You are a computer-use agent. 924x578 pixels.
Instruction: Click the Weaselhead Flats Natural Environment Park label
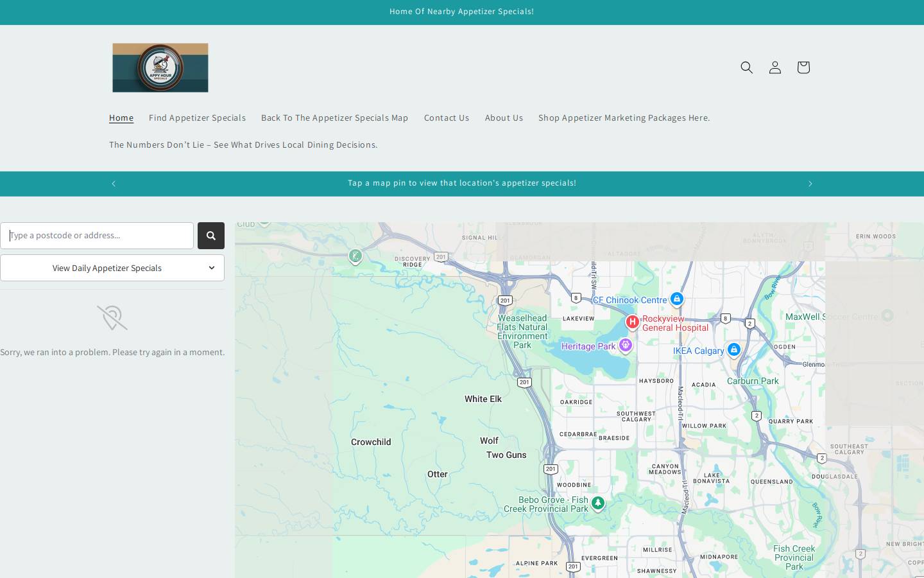pos(522,331)
